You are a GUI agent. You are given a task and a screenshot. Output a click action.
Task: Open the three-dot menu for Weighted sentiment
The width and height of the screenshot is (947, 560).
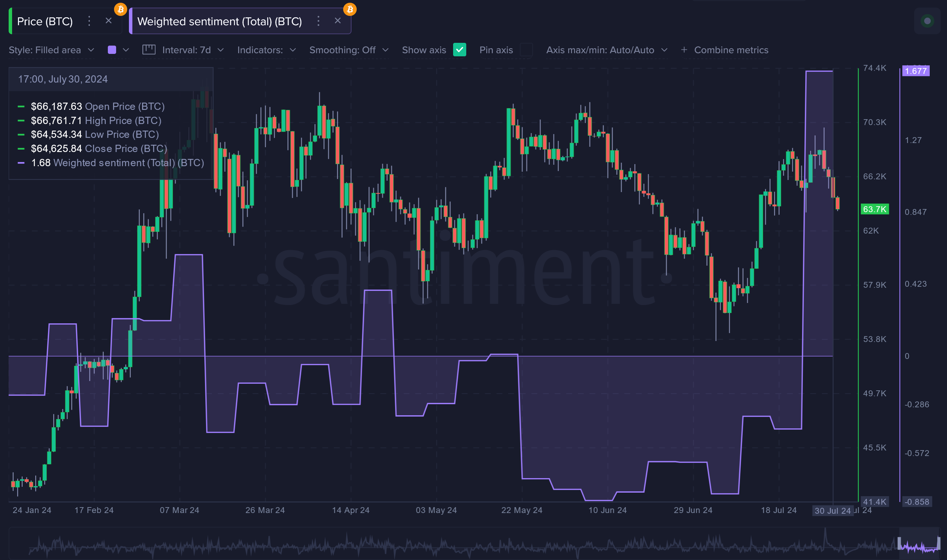318,21
